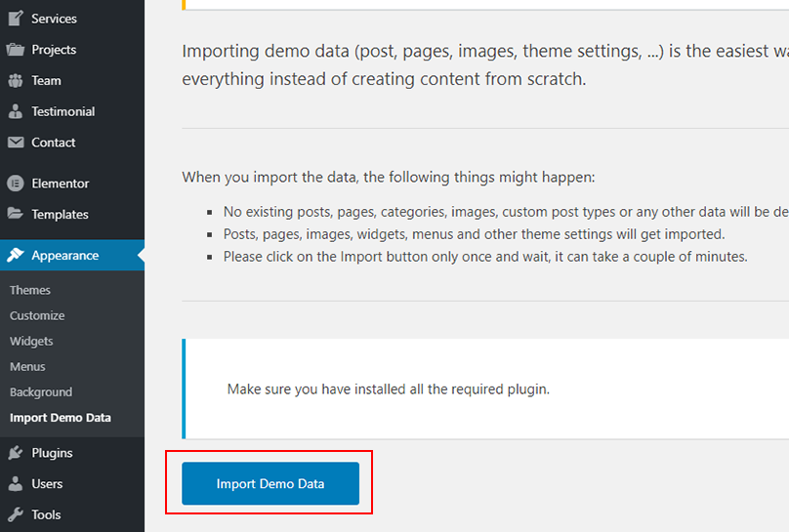Click the Testimonial speech bubble icon

click(x=15, y=112)
